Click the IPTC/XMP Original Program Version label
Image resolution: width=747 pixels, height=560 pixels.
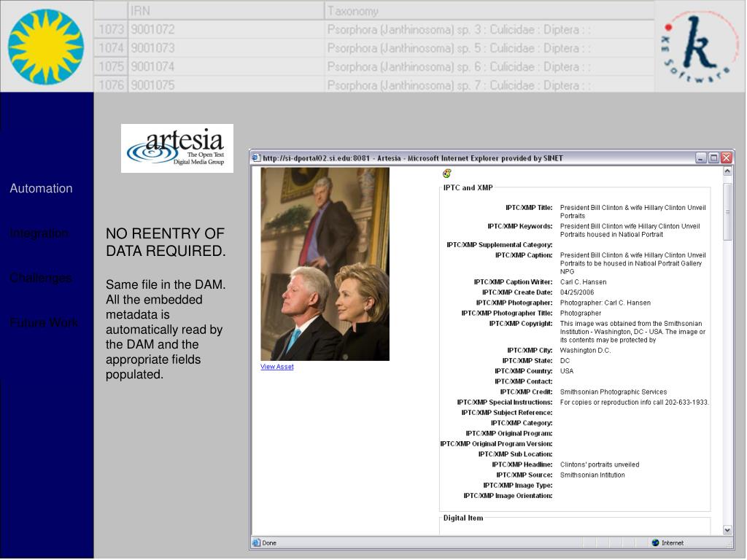pos(496,444)
